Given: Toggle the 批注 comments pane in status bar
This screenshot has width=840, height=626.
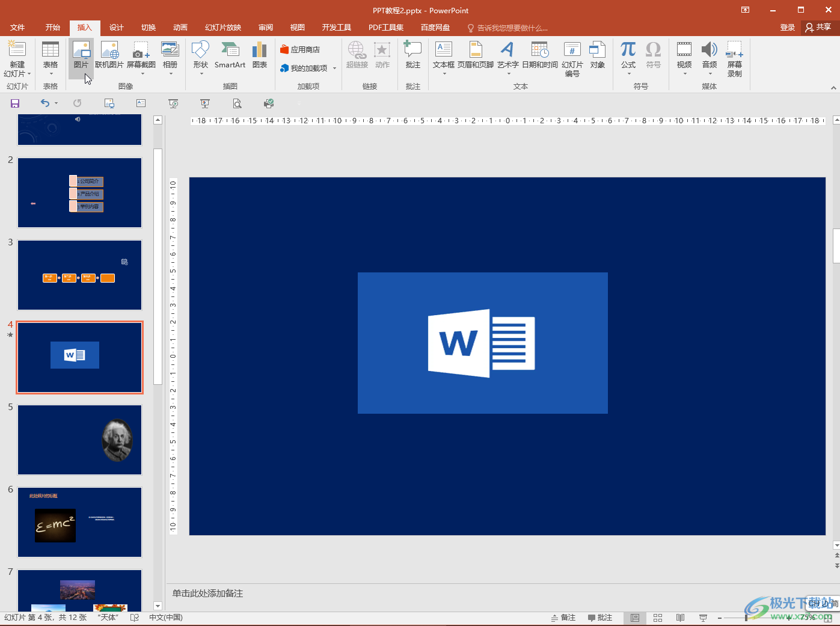Looking at the screenshot, I should point(600,618).
